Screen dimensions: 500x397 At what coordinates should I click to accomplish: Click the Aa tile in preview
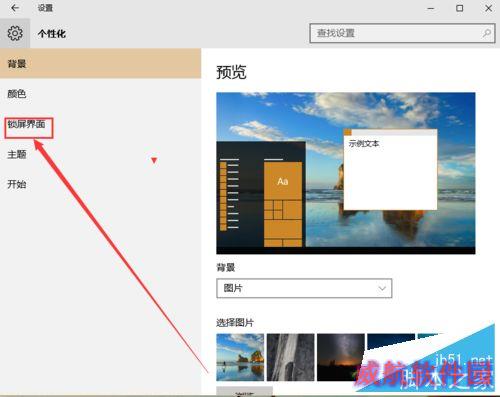[x=283, y=181]
